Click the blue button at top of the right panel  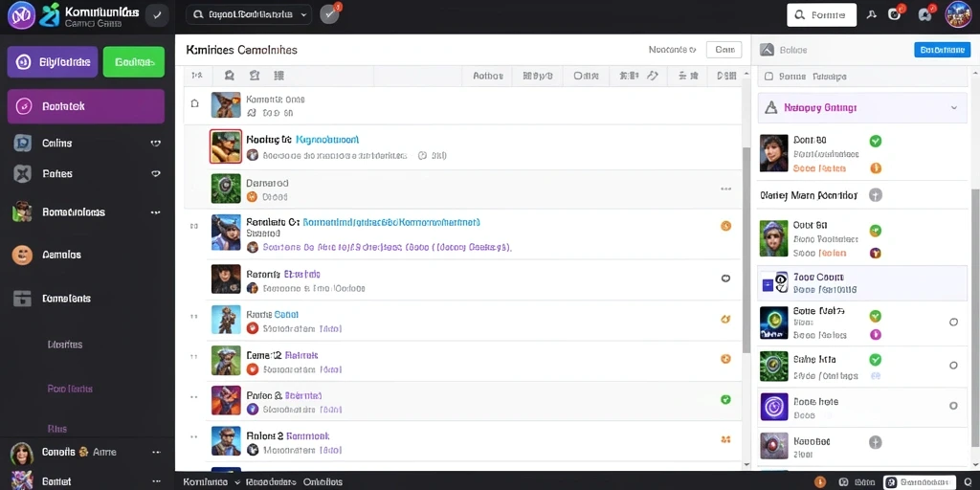click(942, 50)
